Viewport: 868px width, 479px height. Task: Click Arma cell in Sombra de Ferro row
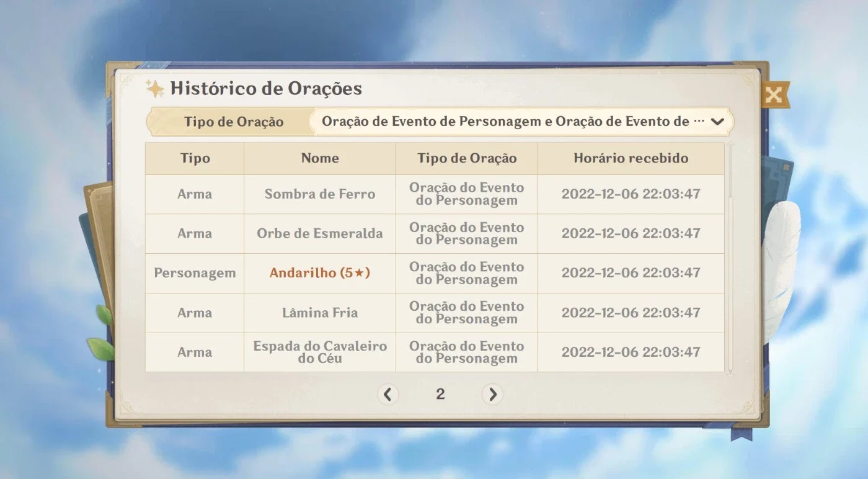195,194
